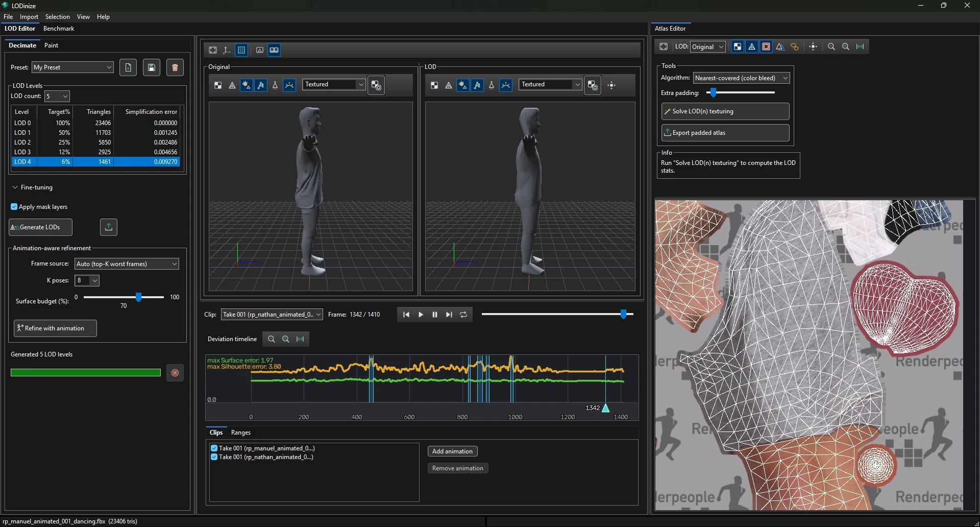
Task: Save the current preset
Action: [x=152, y=67]
